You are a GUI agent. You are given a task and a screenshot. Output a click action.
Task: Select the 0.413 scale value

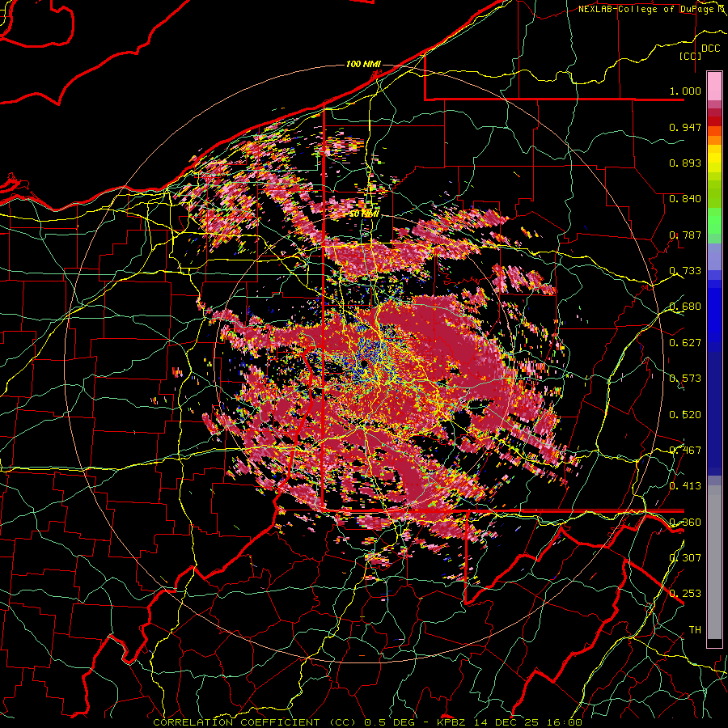coord(685,486)
